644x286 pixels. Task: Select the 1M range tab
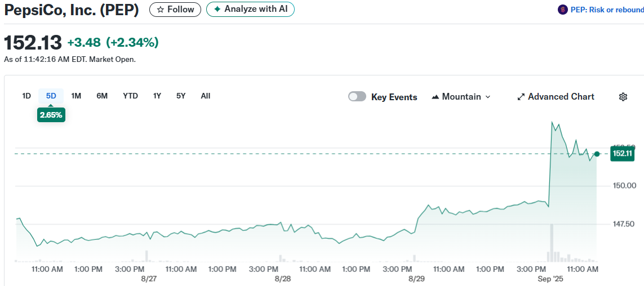tap(76, 96)
